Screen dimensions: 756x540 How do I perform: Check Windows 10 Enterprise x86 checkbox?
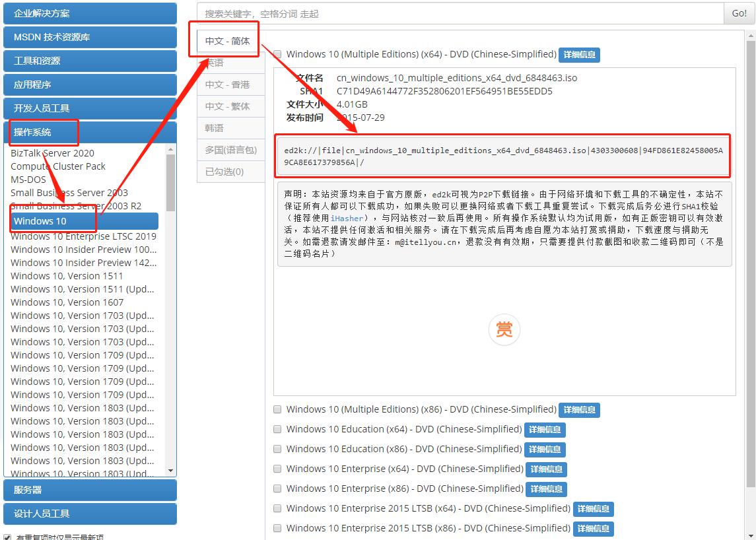[x=277, y=489]
